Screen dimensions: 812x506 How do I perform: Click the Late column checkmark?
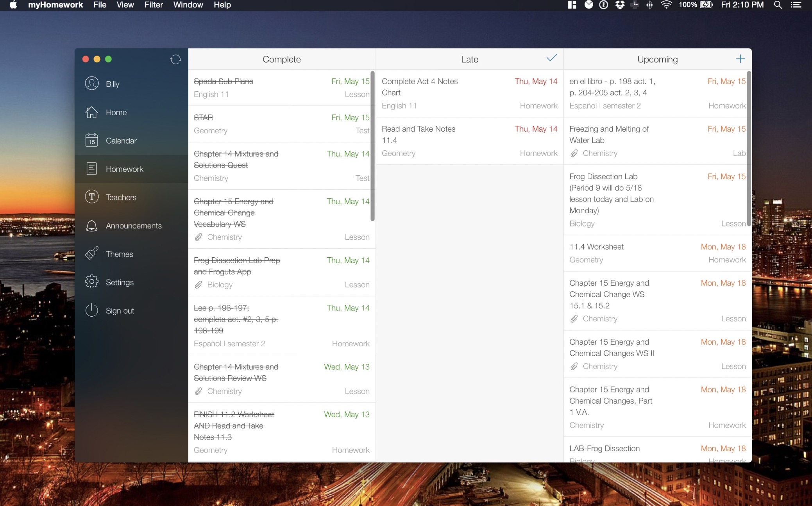[551, 58]
